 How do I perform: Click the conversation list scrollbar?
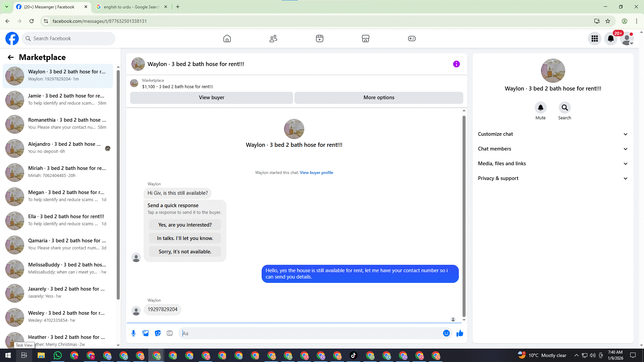[118, 184]
